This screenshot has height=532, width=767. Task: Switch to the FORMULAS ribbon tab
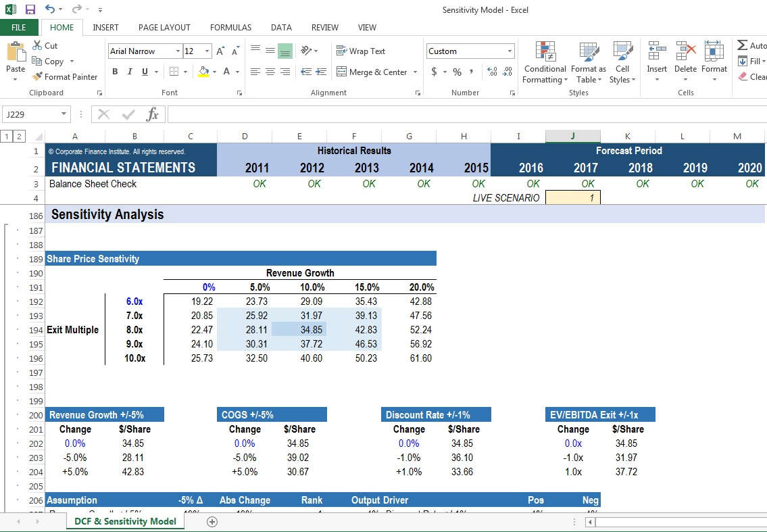click(x=230, y=27)
